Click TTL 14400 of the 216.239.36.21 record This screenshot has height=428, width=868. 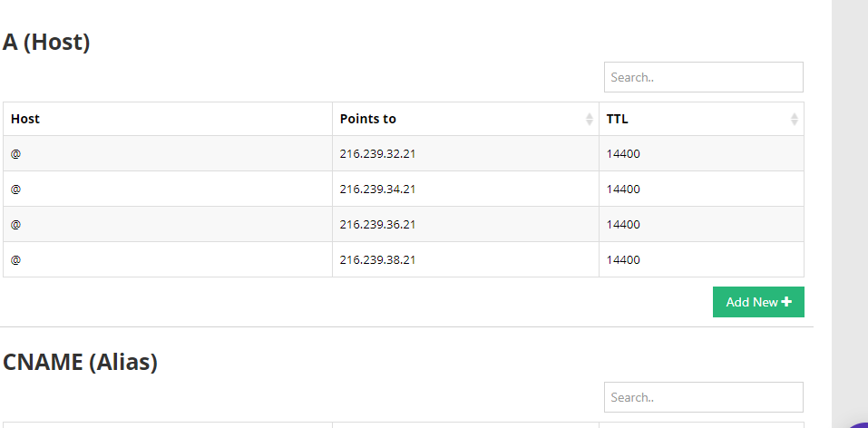(623, 225)
